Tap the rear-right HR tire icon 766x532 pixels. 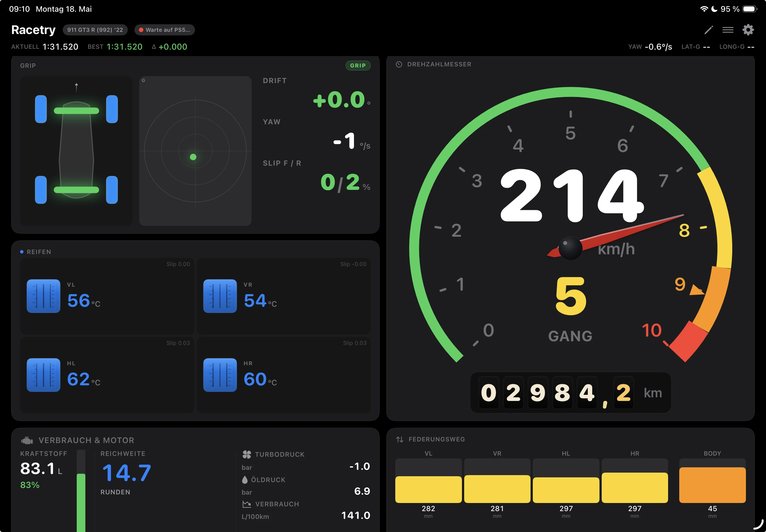click(x=220, y=375)
